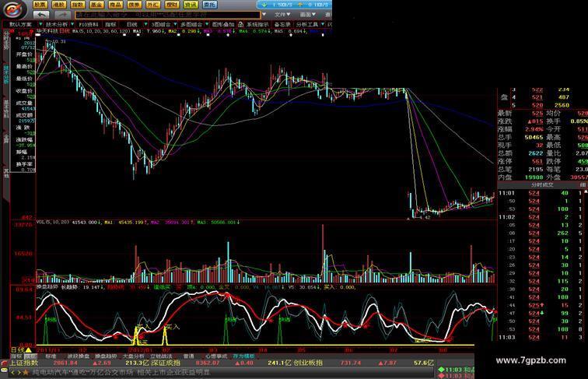Focus the command input search box
The image size is (588, 379).
click(x=168, y=15)
